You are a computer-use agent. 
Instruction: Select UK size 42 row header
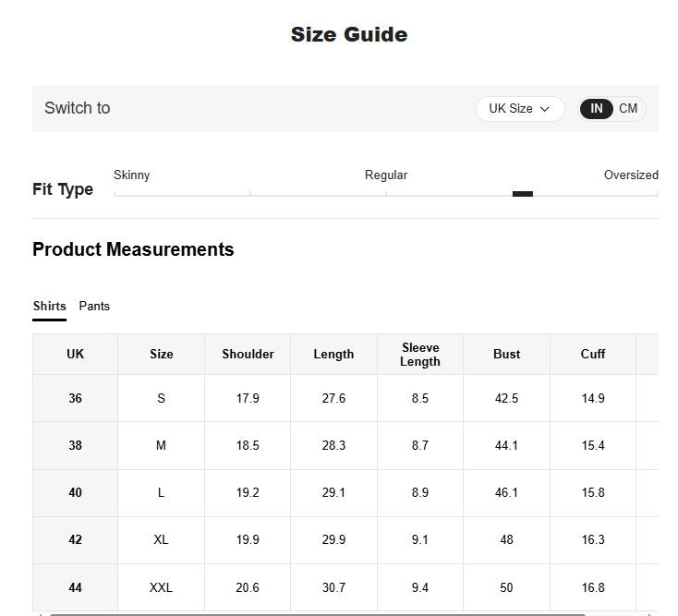pos(75,539)
